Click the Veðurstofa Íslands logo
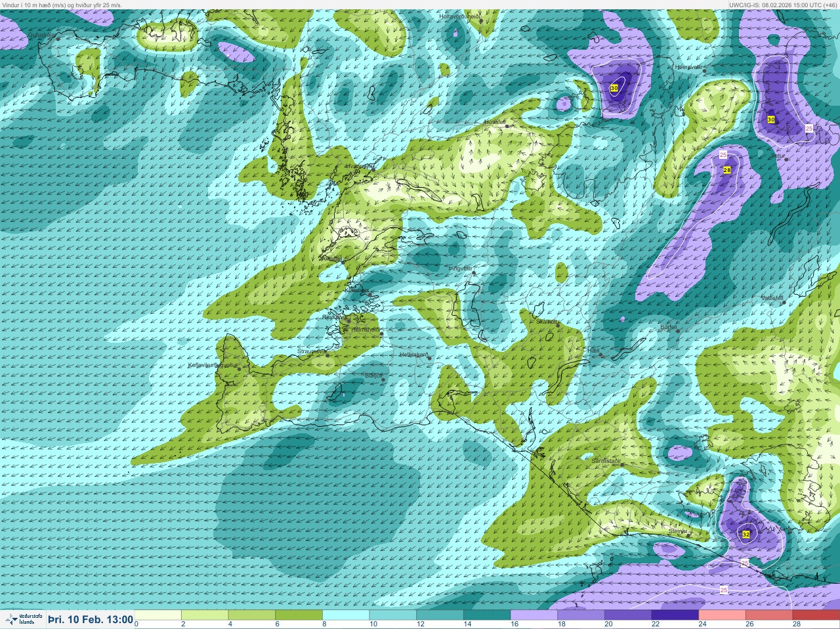Image resolution: width=840 pixels, height=629 pixels. tap(23, 619)
